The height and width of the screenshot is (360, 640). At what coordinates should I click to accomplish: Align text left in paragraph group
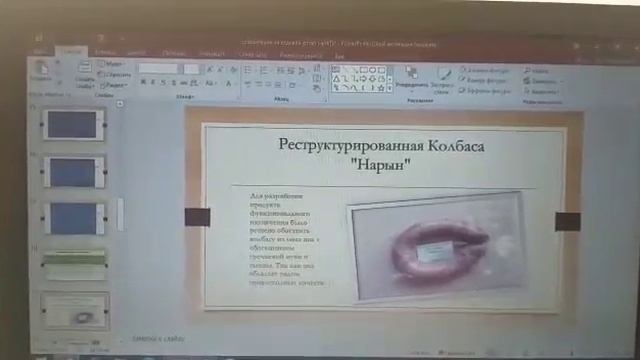[248, 84]
